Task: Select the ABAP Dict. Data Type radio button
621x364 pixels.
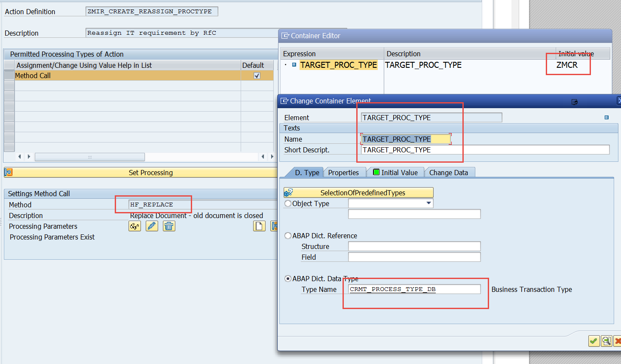Action: coord(288,279)
